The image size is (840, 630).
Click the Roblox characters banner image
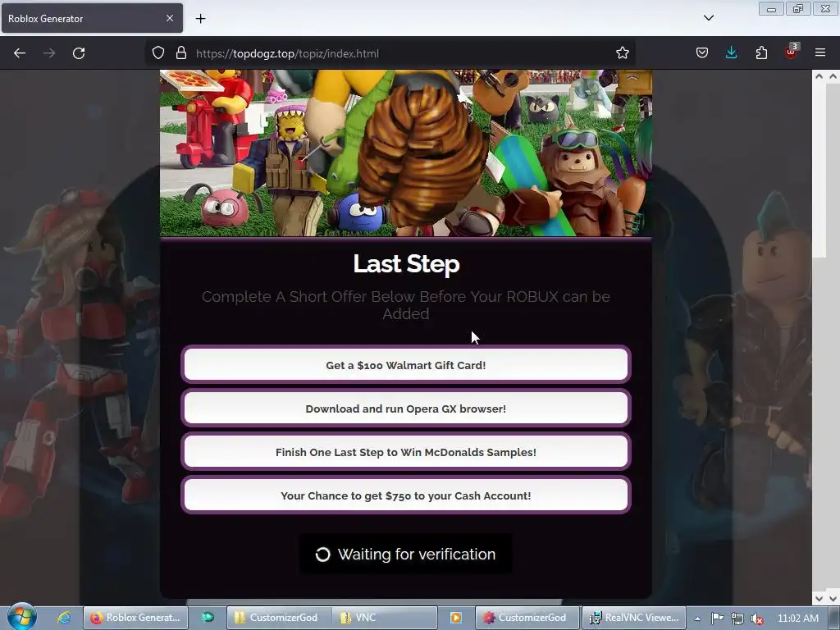406,153
